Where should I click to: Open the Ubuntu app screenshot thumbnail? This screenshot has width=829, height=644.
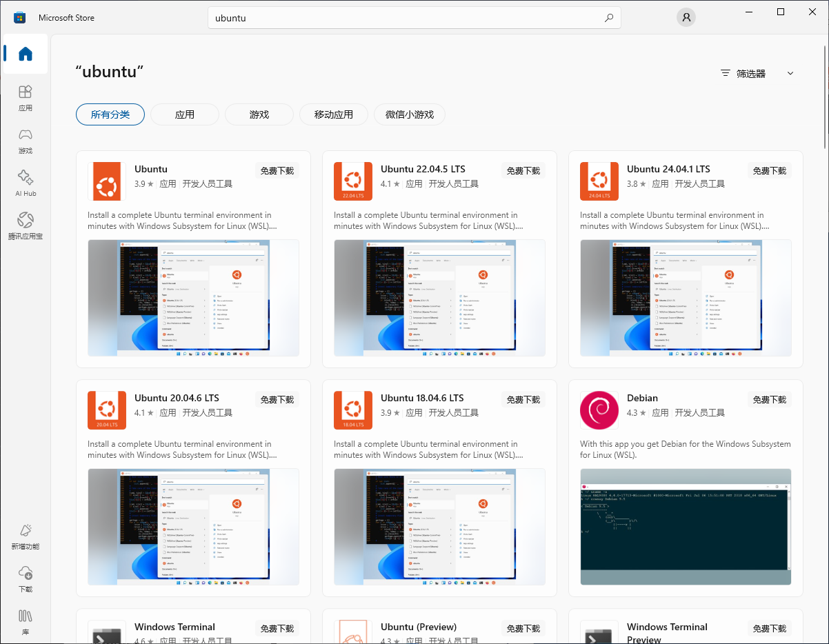click(194, 298)
